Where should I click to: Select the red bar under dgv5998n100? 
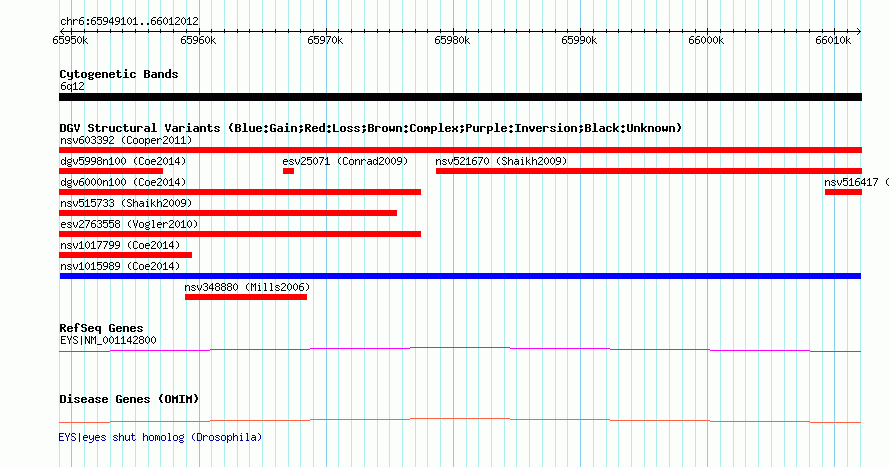pos(111,171)
